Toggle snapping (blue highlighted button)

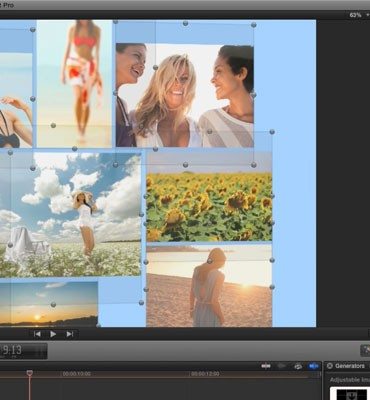coord(313,366)
